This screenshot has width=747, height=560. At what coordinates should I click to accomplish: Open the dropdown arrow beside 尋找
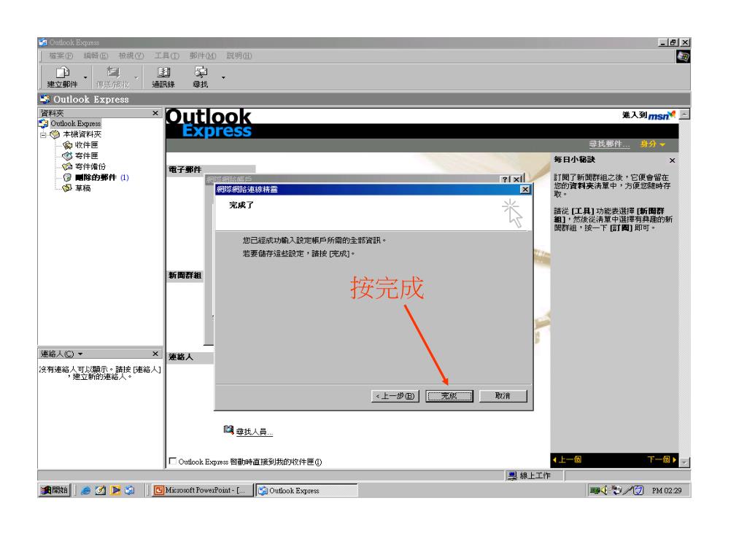coord(223,77)
